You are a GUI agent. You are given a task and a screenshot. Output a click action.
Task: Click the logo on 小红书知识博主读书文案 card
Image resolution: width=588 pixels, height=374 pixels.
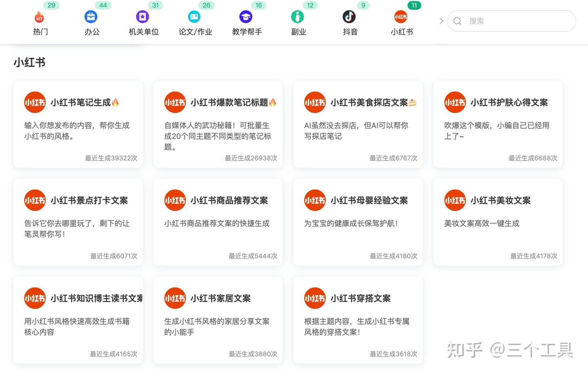[35, 298]
